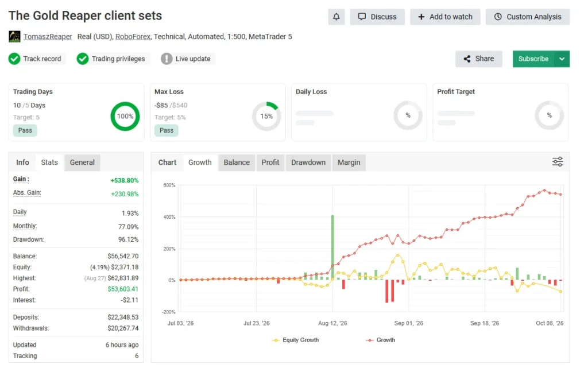
Task: Click the clock icon on Custom Analysis
Action: 498,17
